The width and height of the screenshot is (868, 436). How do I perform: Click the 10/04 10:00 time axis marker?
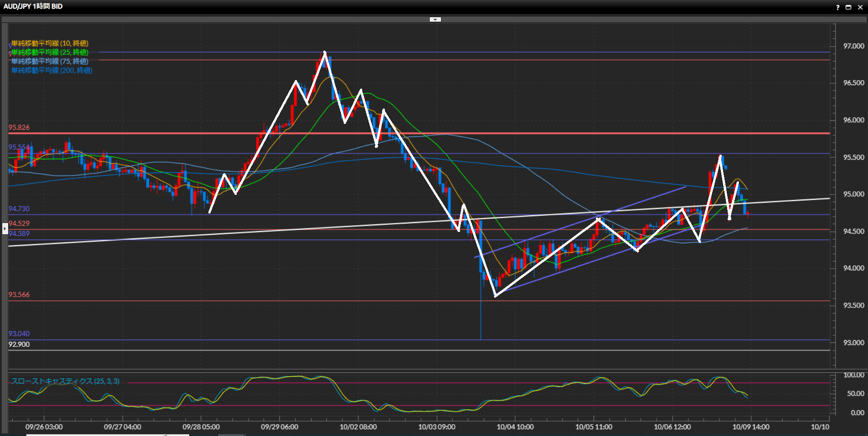pos(515,427)
